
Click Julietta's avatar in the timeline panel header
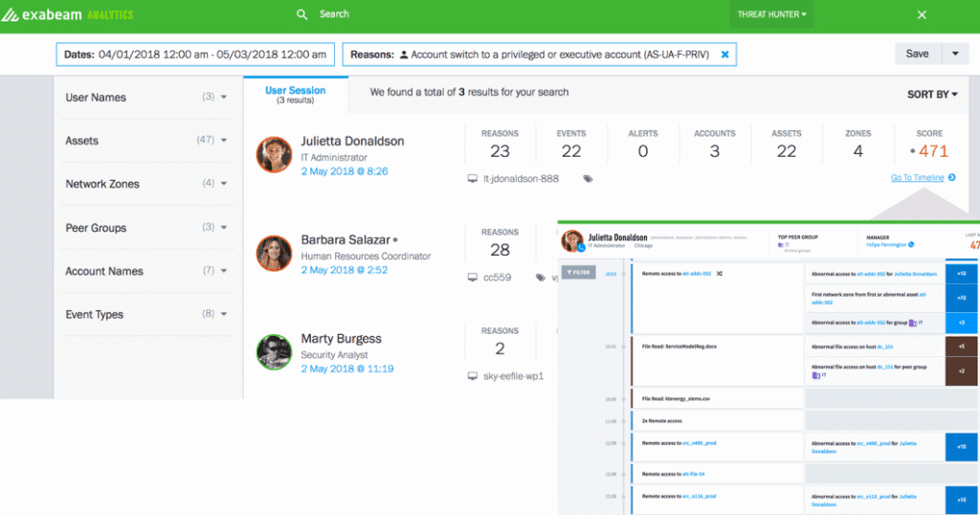[572, 240]
